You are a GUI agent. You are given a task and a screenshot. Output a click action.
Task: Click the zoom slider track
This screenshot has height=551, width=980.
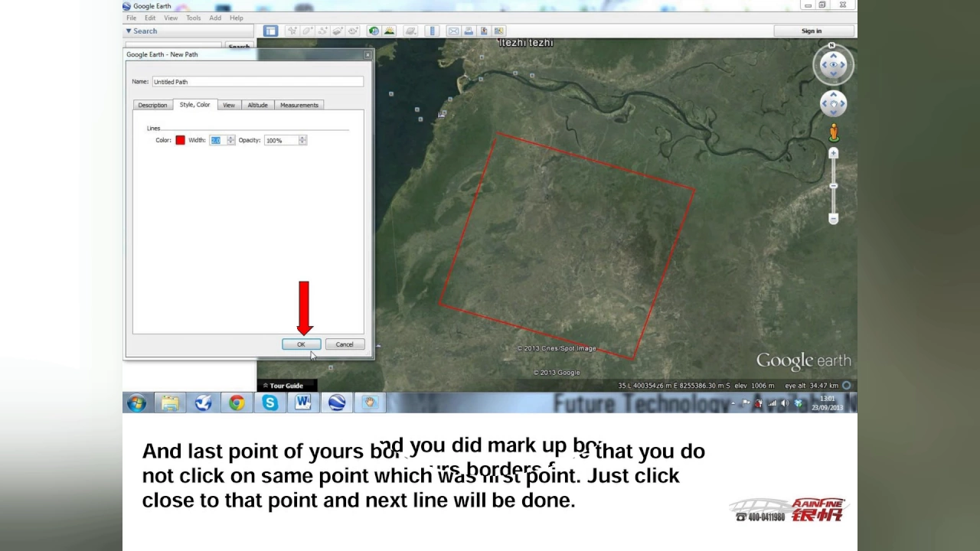tap(833, 186)
